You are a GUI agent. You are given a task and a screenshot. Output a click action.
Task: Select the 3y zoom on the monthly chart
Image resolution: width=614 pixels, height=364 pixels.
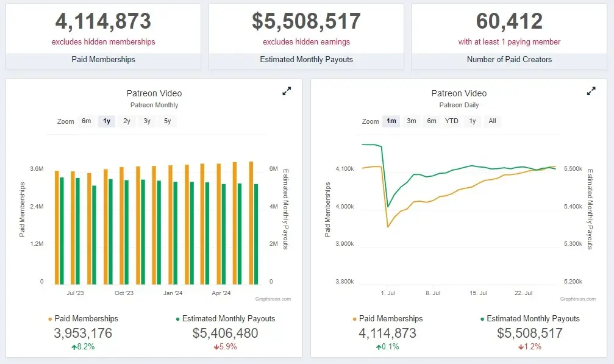pos(146,121)
